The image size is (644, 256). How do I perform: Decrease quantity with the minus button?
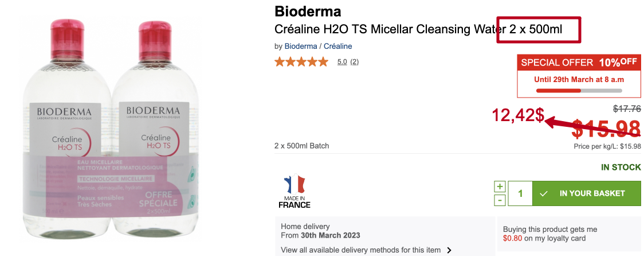pos(500,200)
